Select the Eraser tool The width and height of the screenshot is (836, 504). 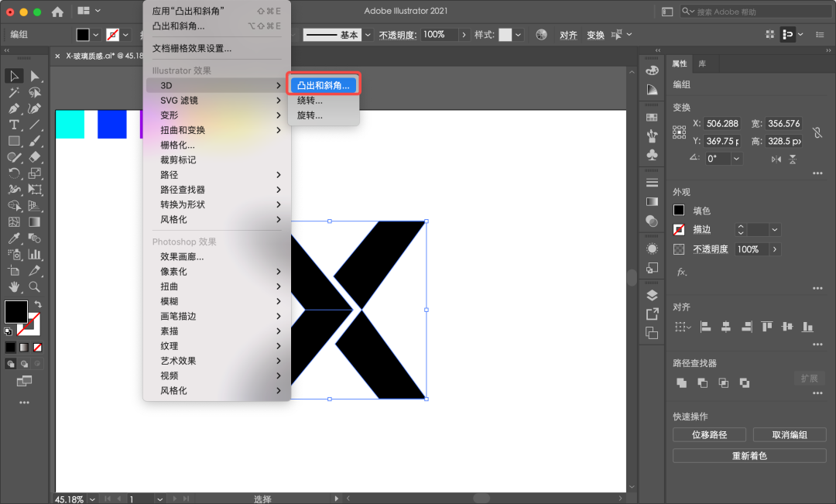pos(35,157)
